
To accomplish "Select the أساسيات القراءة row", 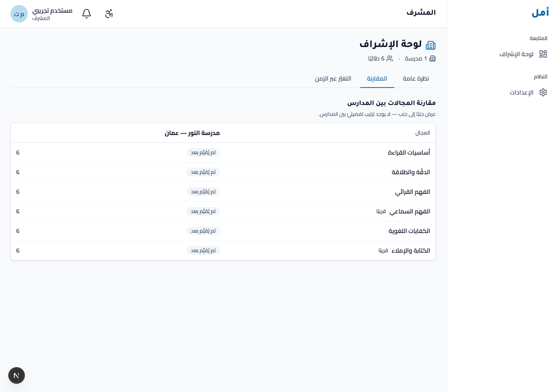I will pos(223,152).
